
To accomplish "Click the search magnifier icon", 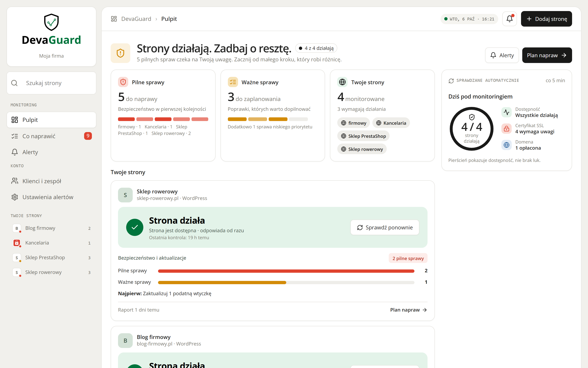I will pyautogui.click(x=14, y=83).
